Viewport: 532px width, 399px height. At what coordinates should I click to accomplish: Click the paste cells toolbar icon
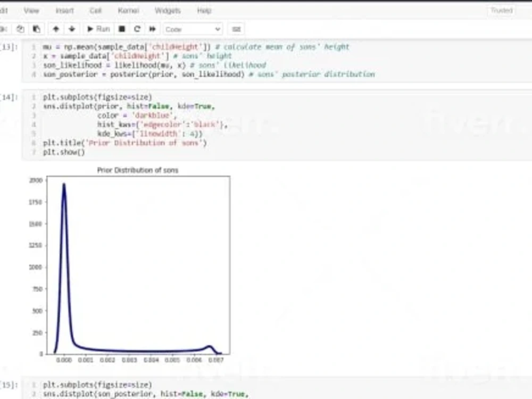(x=36, y=29)
